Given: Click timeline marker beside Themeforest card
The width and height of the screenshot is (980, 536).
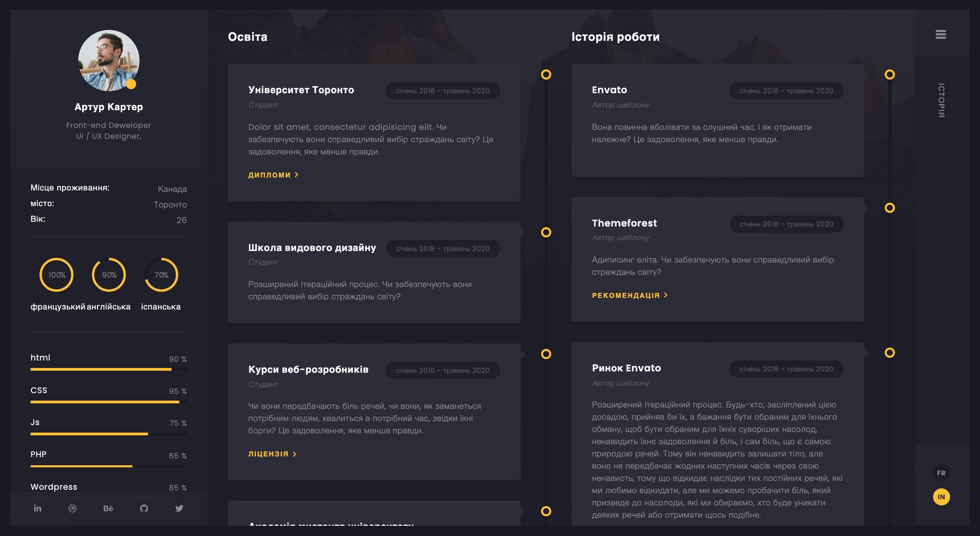Looking at the screenshot, I should (889, 207).
